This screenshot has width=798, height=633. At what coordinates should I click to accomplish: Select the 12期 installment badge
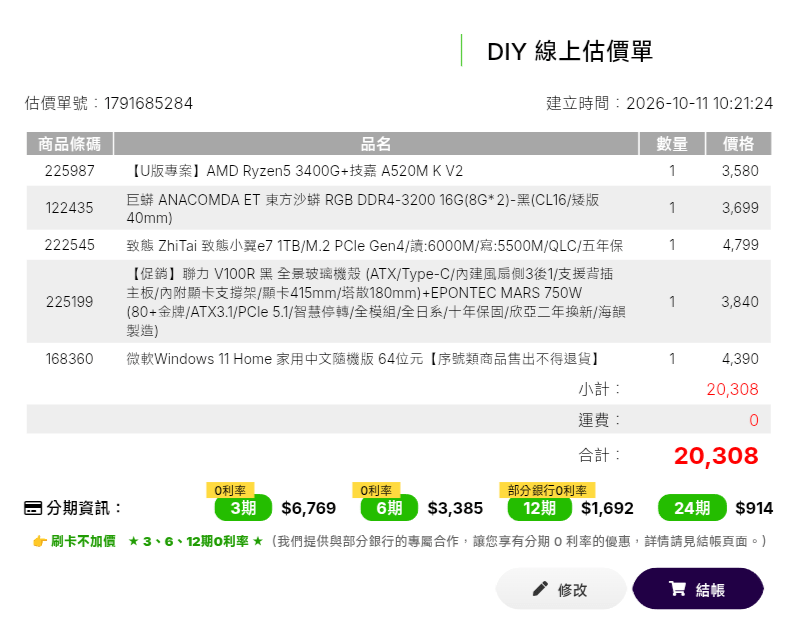(539, 508)
